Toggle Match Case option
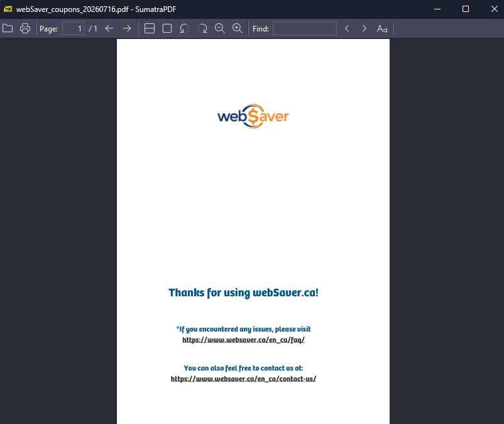Viewport: 504px width, 424px height. tap(382, 29)
